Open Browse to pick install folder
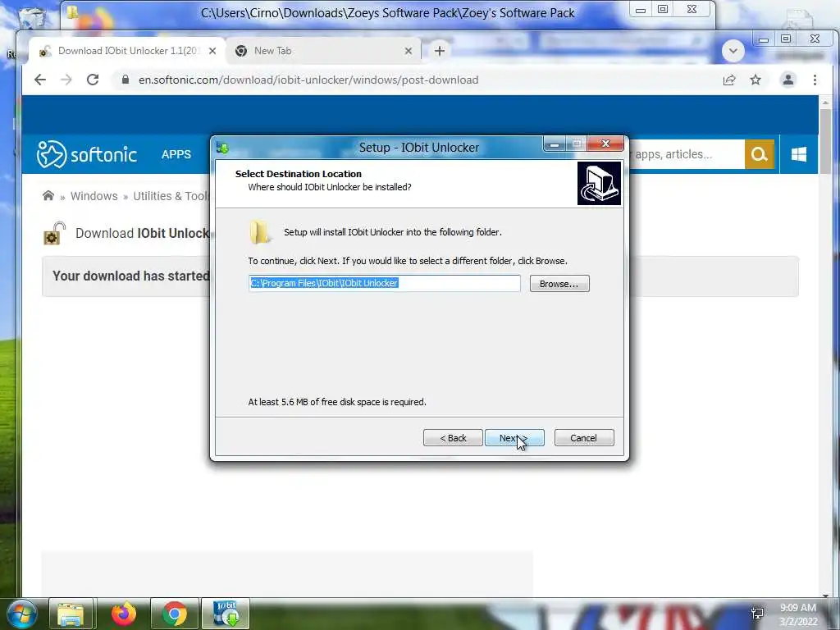This screenshot has width=840, height=630. click(x=559, y=283)
